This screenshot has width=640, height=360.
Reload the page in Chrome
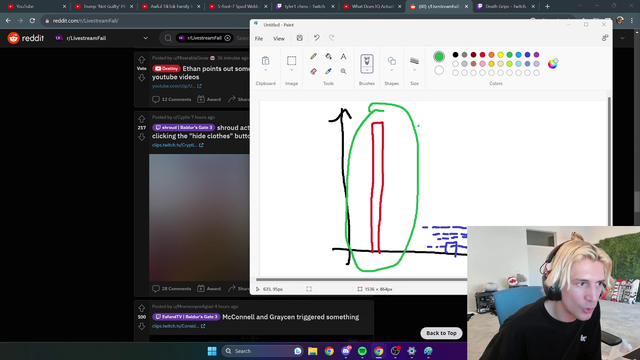click(x=32, y=20)
